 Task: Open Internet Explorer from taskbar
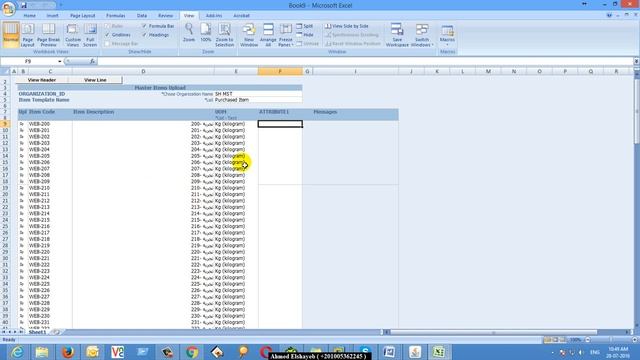pos(17,352)
